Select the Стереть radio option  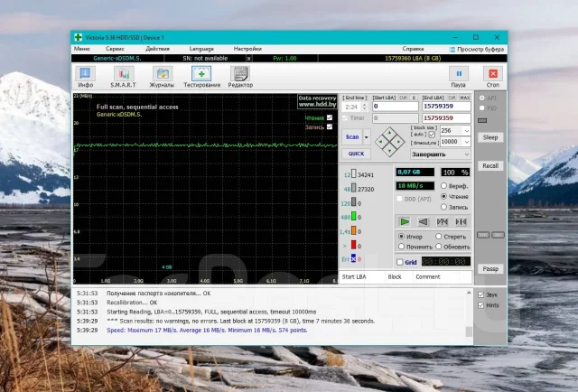click(x=438, y=237)
